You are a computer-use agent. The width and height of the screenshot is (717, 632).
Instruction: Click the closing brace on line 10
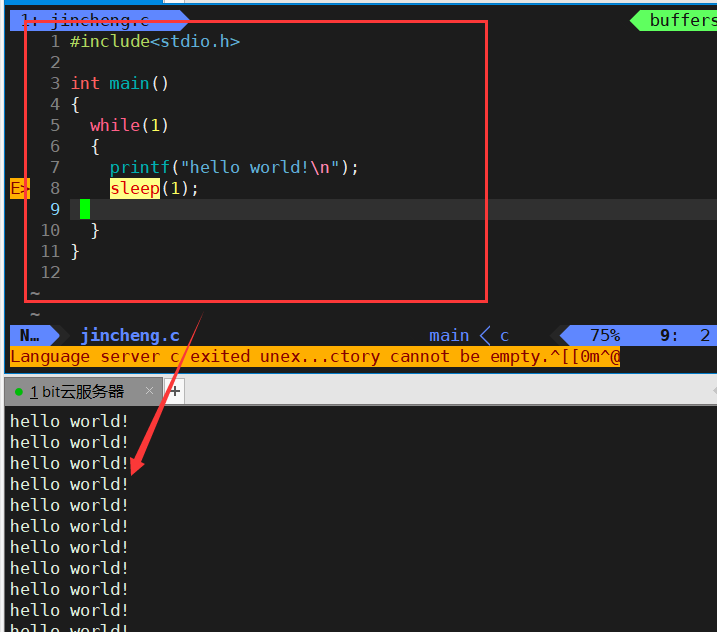[x=95, y=230]
